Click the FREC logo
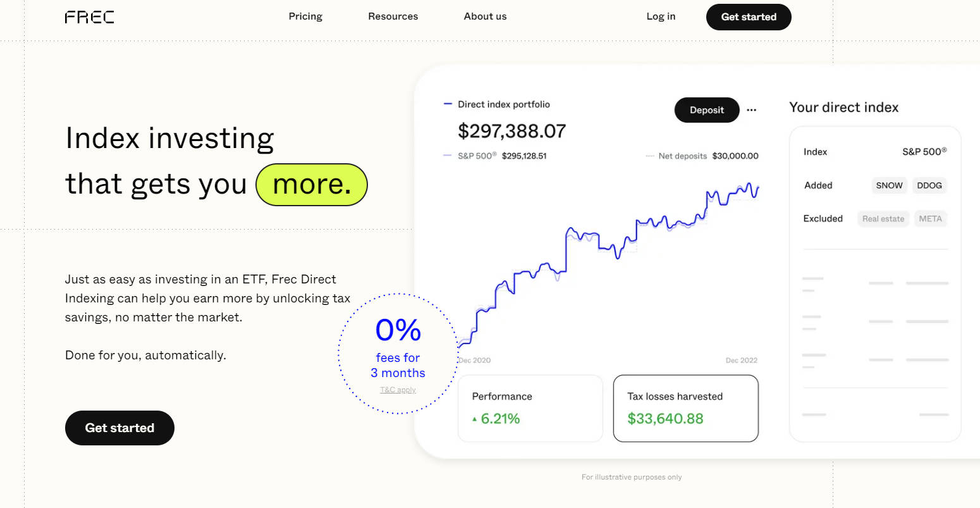This screenshot has width=980, height=508. (x=89, y=17)
